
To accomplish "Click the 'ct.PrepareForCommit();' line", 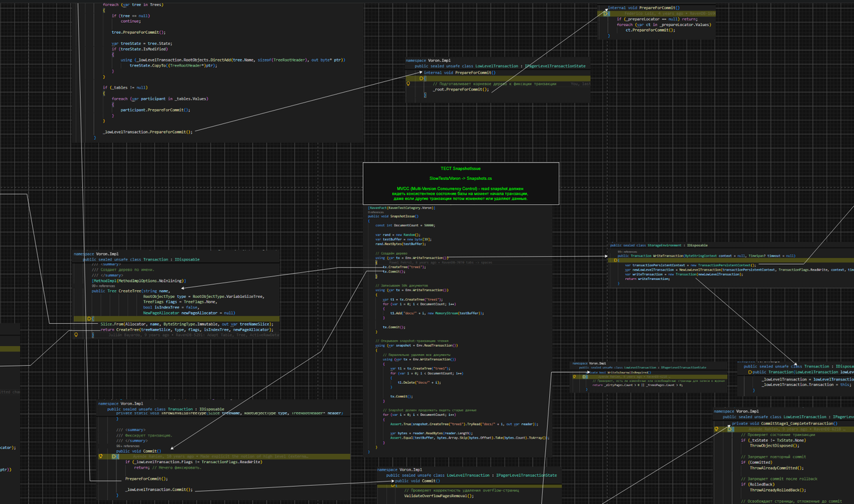I will [650, 30].
